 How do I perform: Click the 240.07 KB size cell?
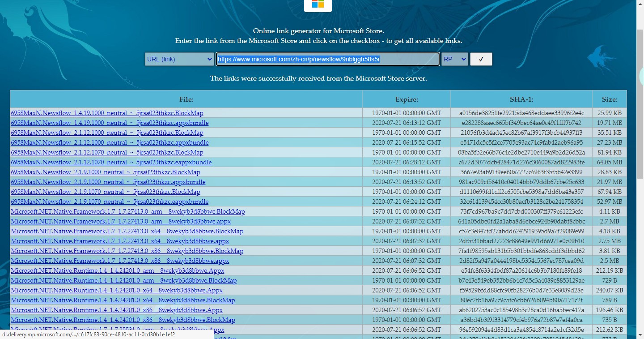click(610, 290)
